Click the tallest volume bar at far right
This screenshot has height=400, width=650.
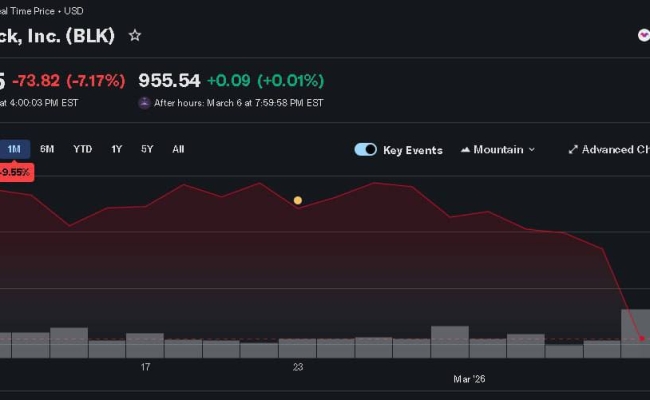coord(635,333)
